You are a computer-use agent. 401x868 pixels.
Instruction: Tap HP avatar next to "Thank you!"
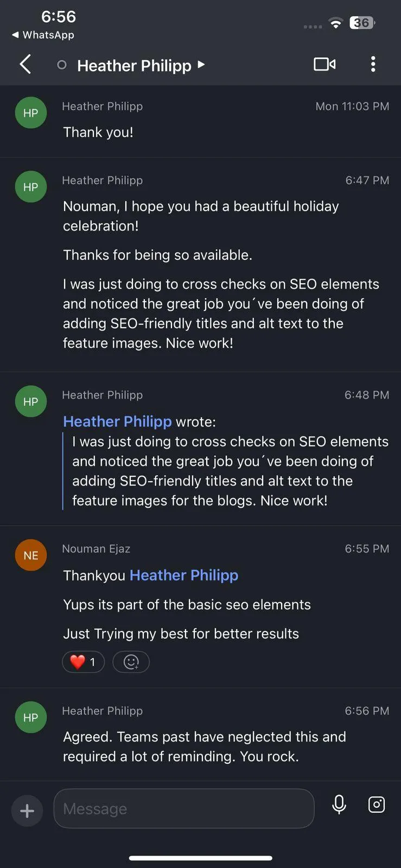coord(31,113)
